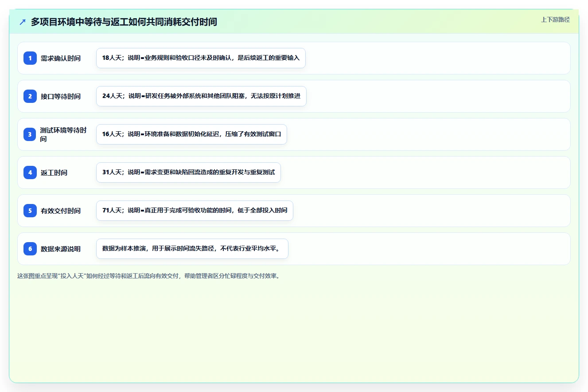
Task: Open the 71人天 description box
Action: click(x=195, y=211)
